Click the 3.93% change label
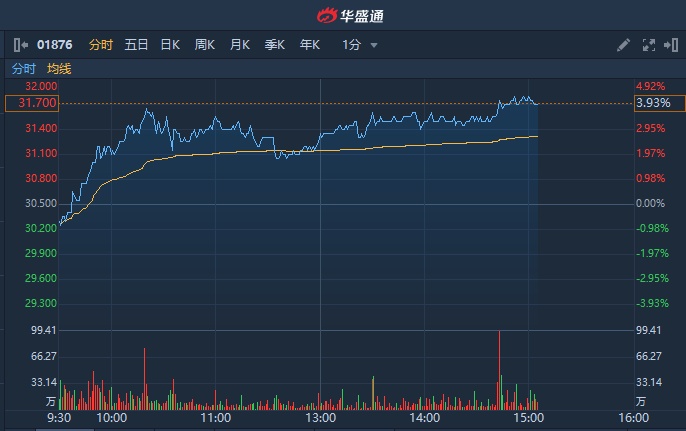The height and width of the screenshot is (431, 686). tap(658, 103)
